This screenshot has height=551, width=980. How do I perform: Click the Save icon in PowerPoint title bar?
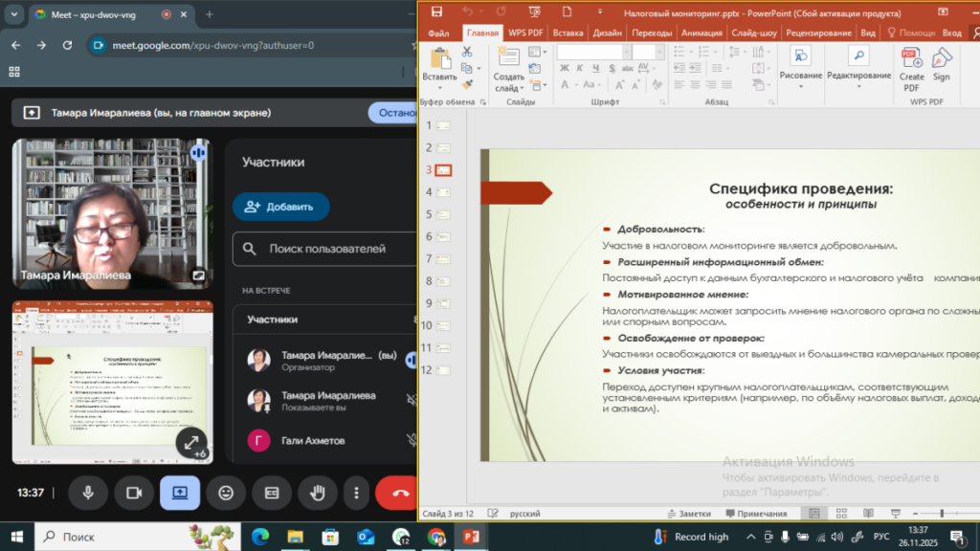[x=436, y=12]
